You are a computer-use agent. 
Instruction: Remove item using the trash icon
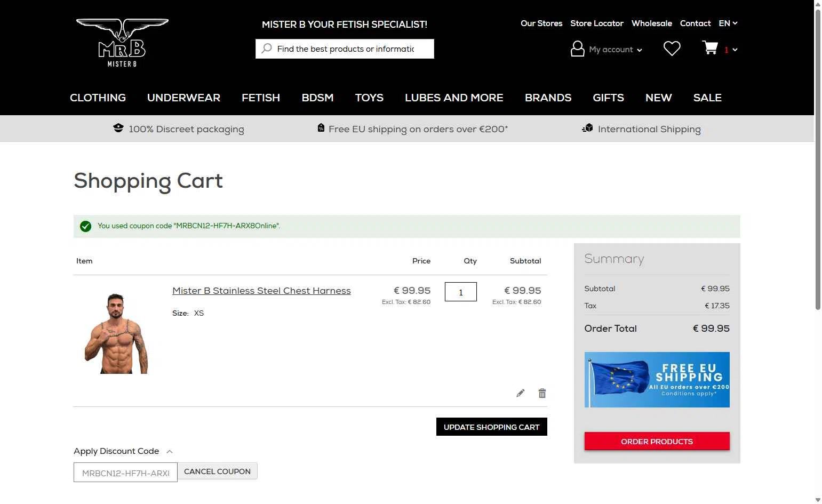542,393
